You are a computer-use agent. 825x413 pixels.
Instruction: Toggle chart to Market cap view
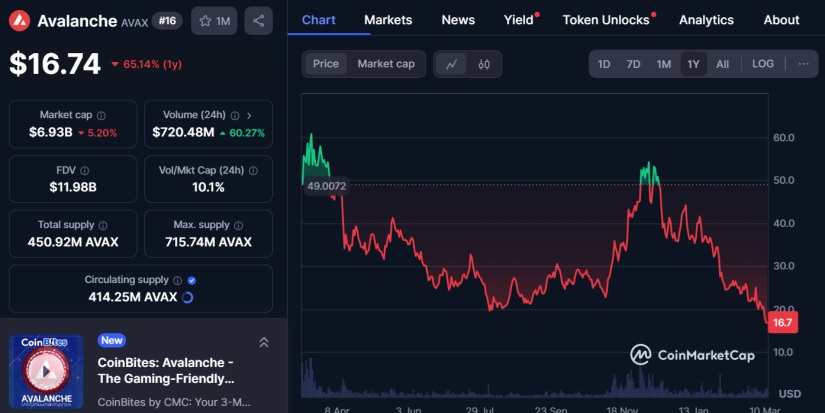(386, 64)
